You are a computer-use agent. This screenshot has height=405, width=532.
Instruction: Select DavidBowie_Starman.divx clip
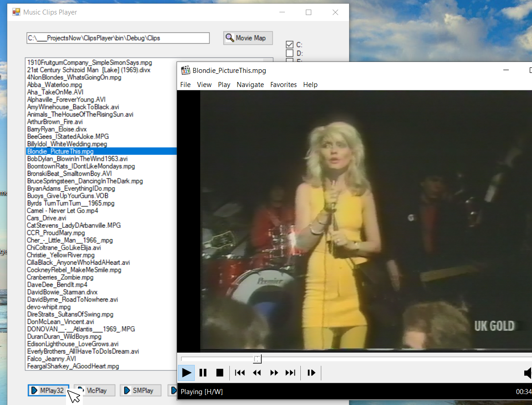coord(62,292)
